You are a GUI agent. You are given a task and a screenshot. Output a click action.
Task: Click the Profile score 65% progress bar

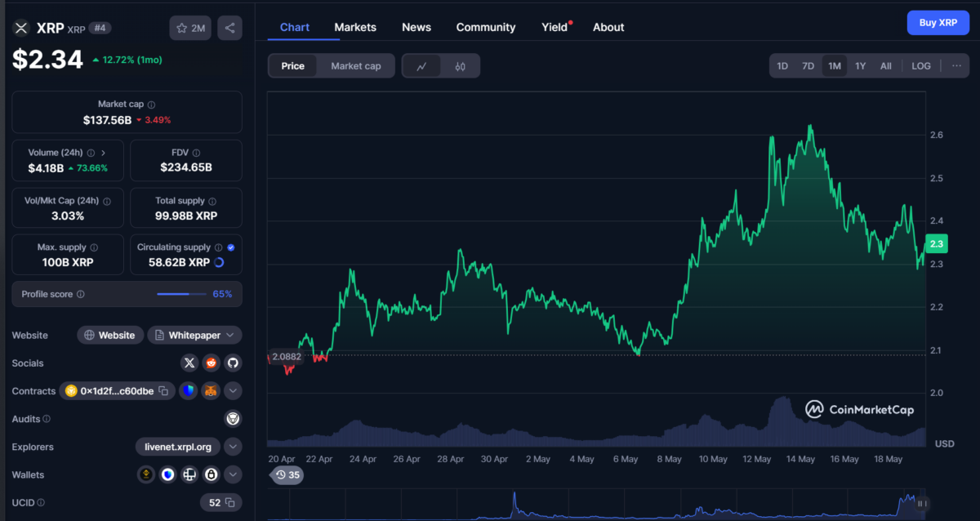point(181,294)
